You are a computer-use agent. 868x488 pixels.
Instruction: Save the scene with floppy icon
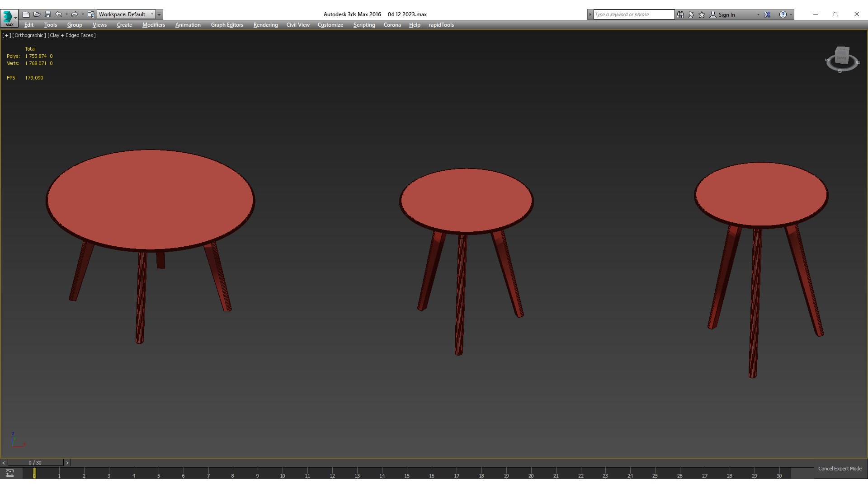coord(47,14)
